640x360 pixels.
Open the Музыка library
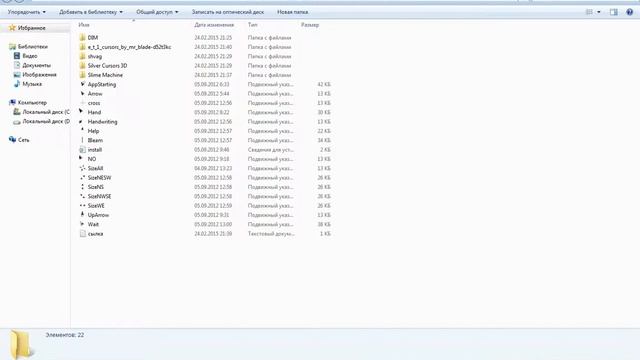click(x=32, y=84)
